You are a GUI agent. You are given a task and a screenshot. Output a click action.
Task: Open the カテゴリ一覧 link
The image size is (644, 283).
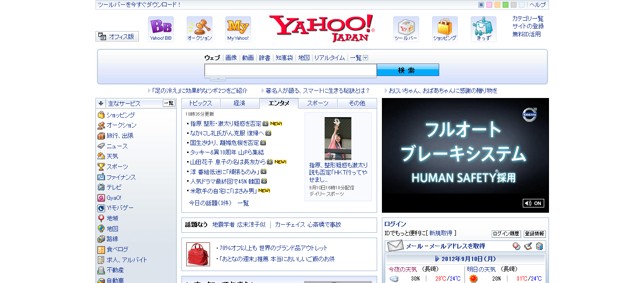click(528, 19)
